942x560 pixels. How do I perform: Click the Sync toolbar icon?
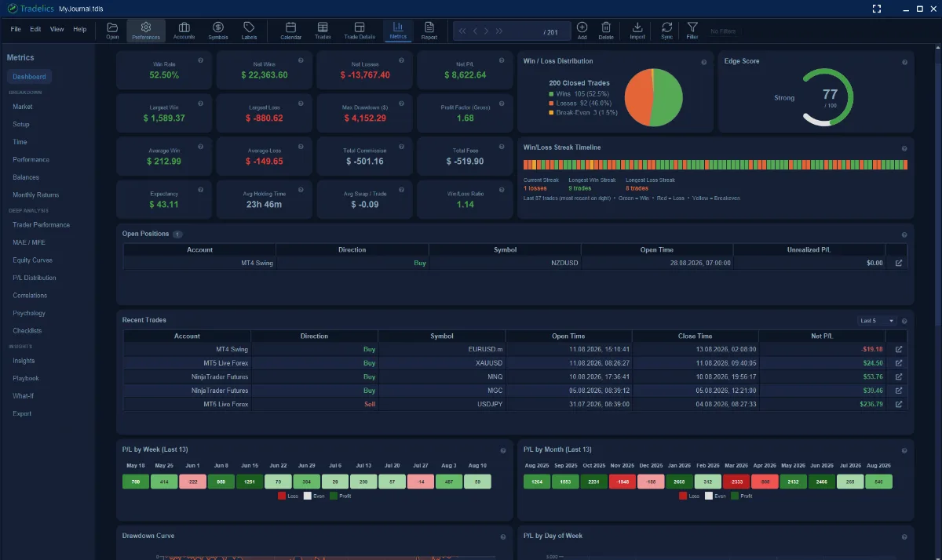coord(666,31)
